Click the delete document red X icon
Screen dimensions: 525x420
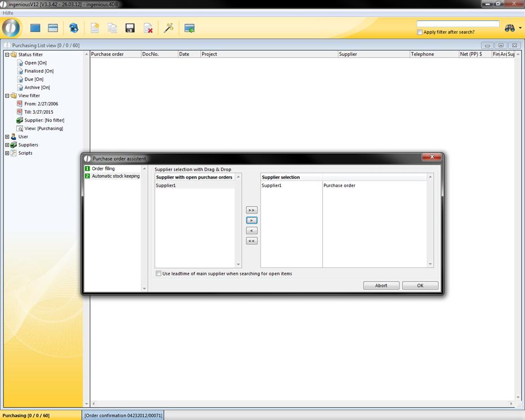pyautogui.click(x=148, y=28)
